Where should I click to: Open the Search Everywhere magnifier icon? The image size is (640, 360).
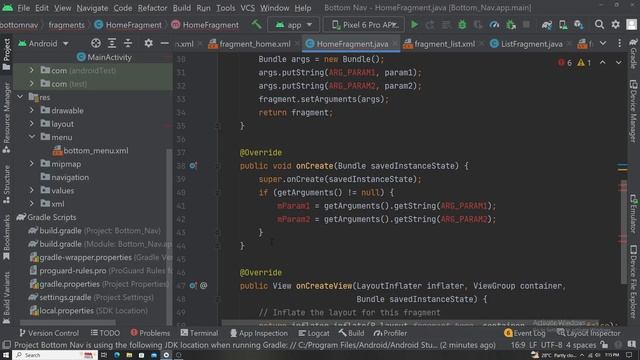pos(599,25)
